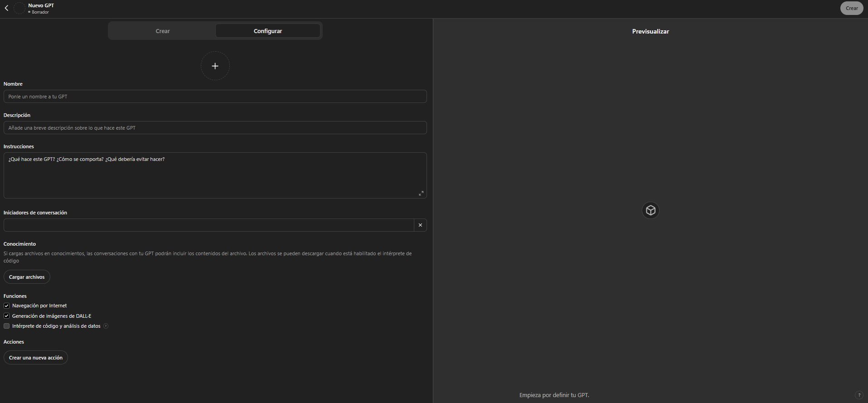
Task: Click Cargar archivos button
Action: coord(27,277)
